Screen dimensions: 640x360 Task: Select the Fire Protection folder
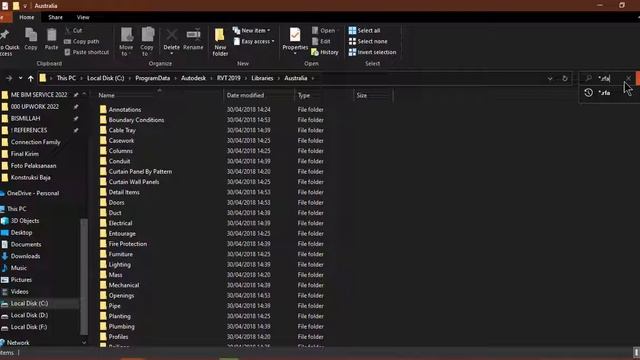pyautogui.click(x=128, y=244)
